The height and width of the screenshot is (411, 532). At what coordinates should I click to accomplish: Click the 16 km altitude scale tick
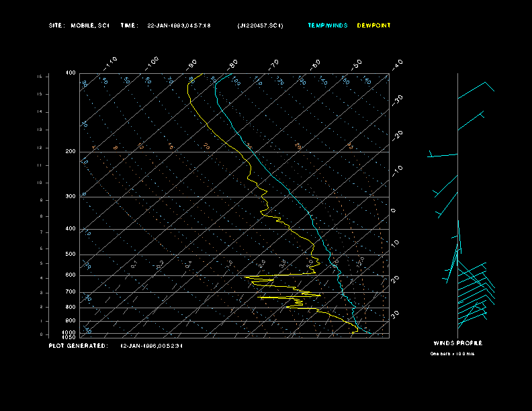pos(40,77)
